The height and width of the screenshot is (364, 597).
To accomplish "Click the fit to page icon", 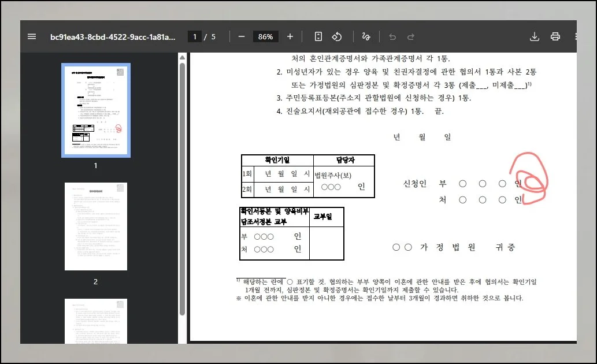I will click(318, 36).
